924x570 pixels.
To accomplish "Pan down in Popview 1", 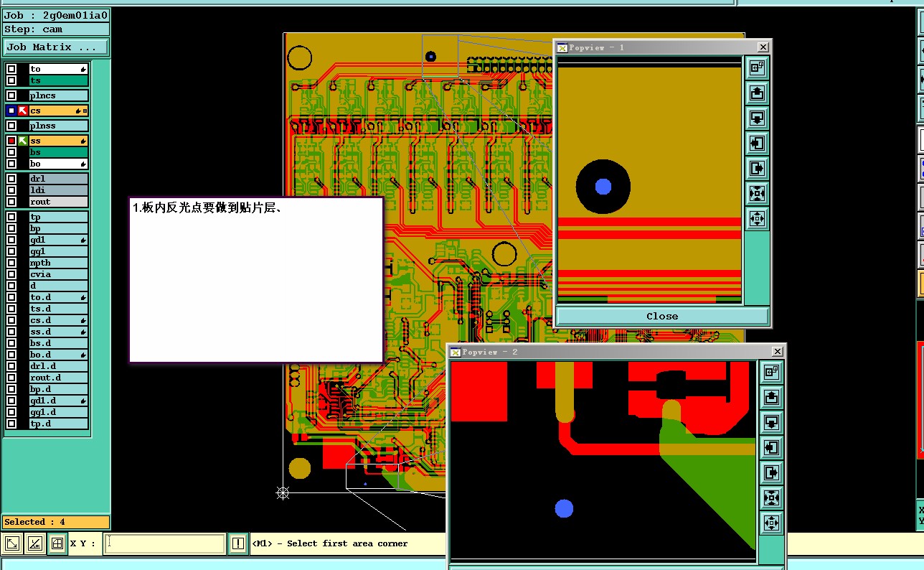I will tap(758, 118).
